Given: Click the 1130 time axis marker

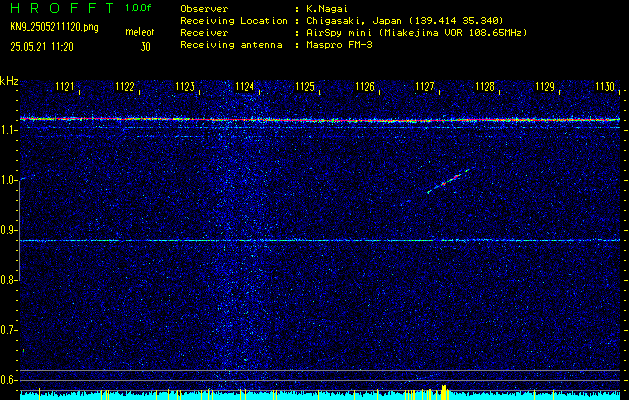Looking at the screenshot, I should tap(605, 86).
